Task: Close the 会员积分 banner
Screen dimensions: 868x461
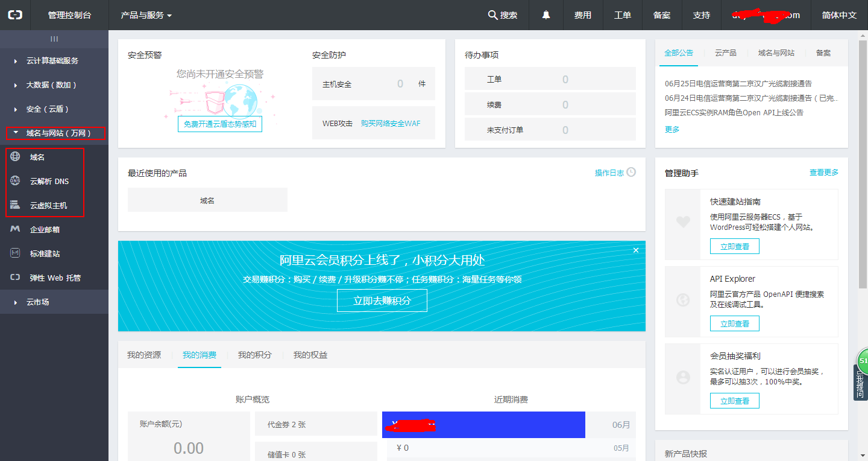Action: 636,250
